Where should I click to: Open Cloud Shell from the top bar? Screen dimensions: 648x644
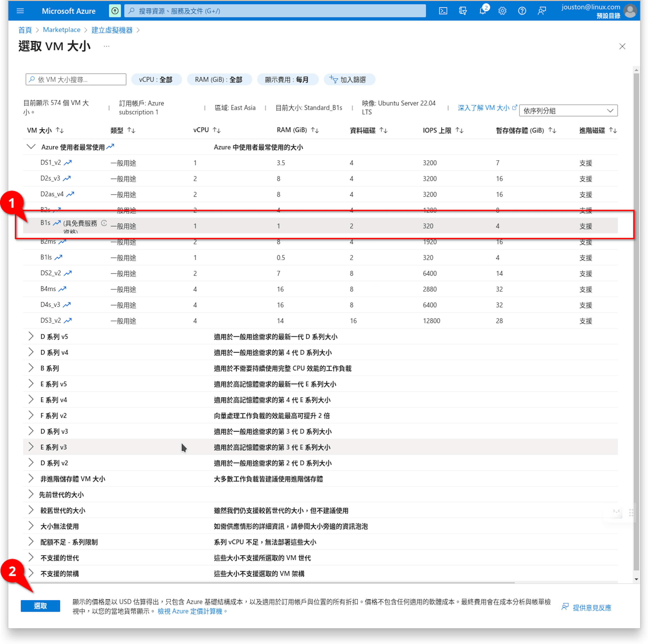(443, 11)
